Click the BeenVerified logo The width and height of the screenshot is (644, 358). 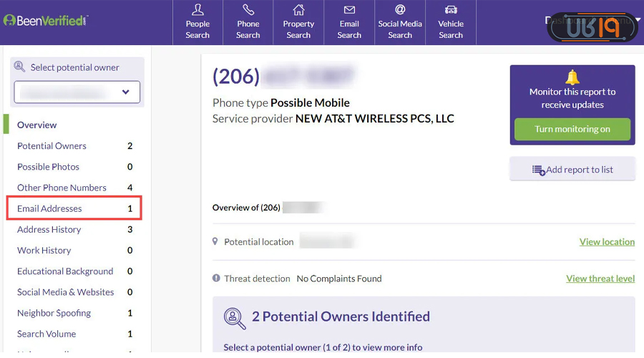click(x=46, y=20)
